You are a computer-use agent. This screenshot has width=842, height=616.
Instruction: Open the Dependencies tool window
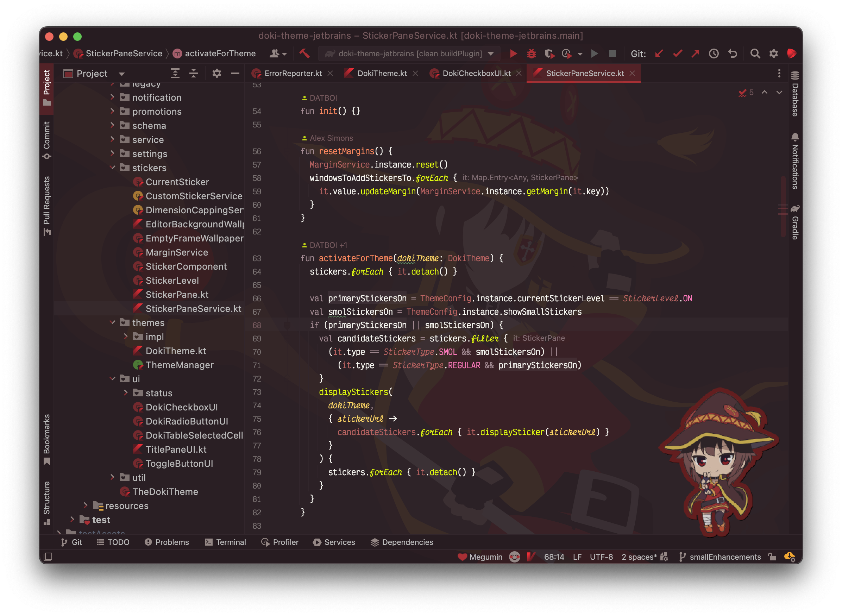point(402,542)
